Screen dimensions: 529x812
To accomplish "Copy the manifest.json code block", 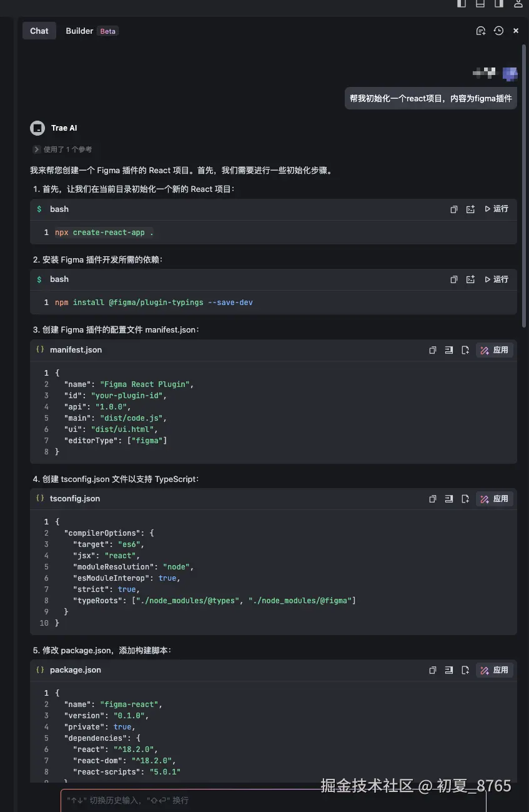I will (x=432, y=350).
